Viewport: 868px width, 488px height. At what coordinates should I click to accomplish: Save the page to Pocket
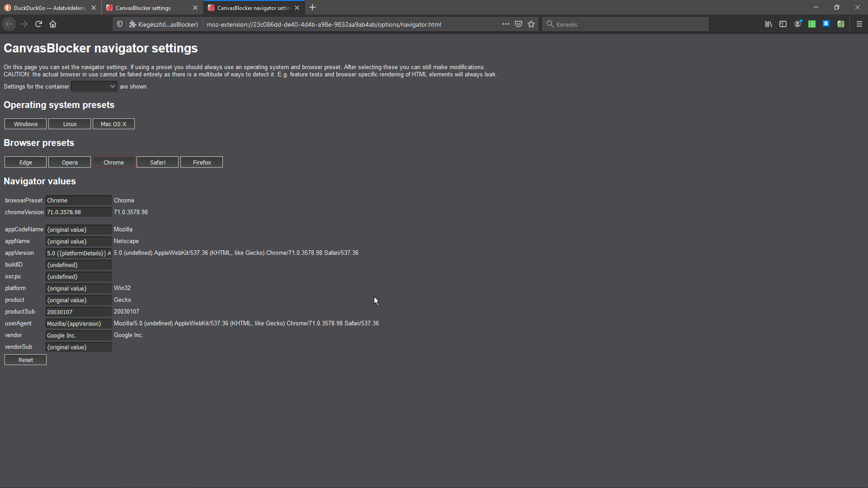click(x=519, y=24)
